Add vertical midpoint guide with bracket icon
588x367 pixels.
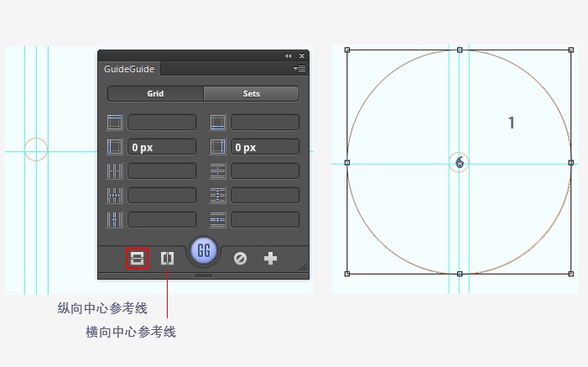pyautogui.click(x=167, y=259)
